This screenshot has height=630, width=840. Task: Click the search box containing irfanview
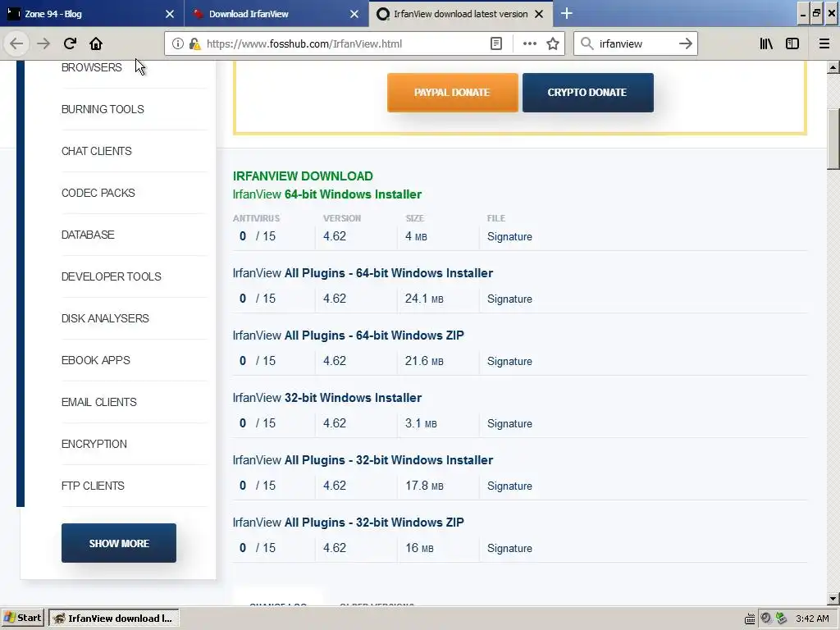point(635,44)
